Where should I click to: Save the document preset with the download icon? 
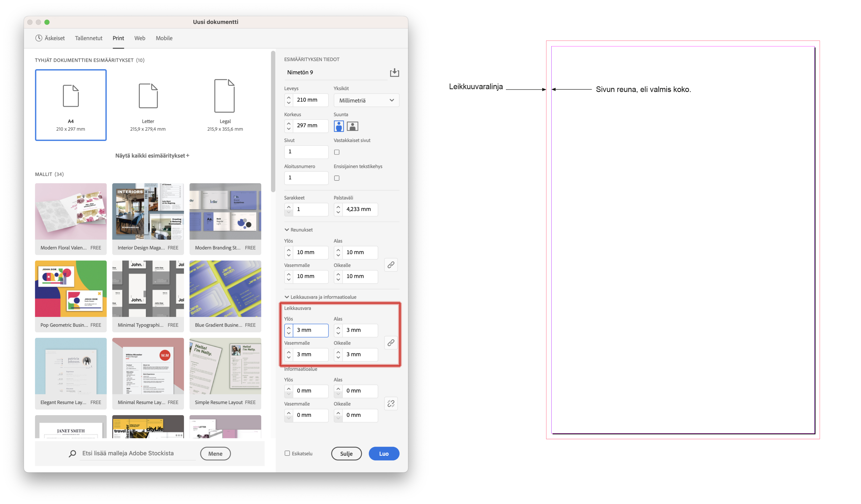click(x=394, y=72)
